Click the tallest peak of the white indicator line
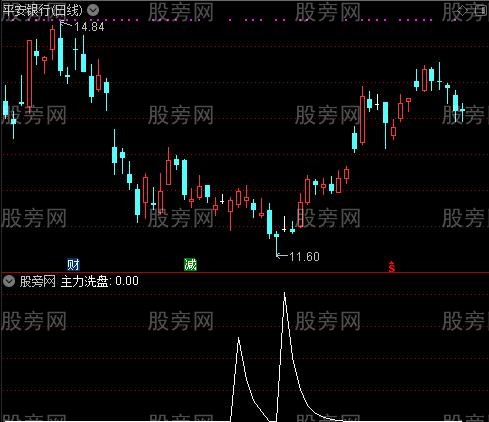The height and width of the screenshot is (422, 489). click(284, 293)
